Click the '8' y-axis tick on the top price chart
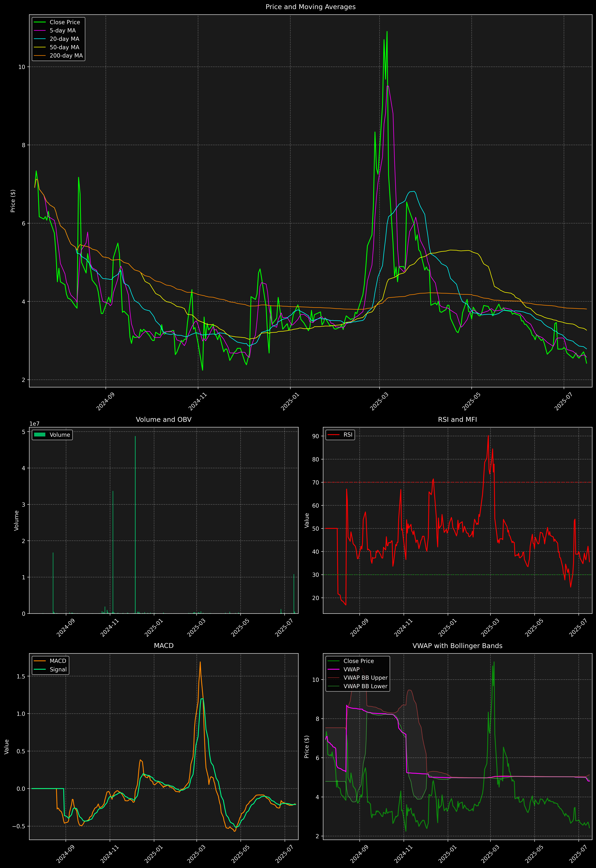The height and width of the screenshot is (868, 596). point(23,145)
